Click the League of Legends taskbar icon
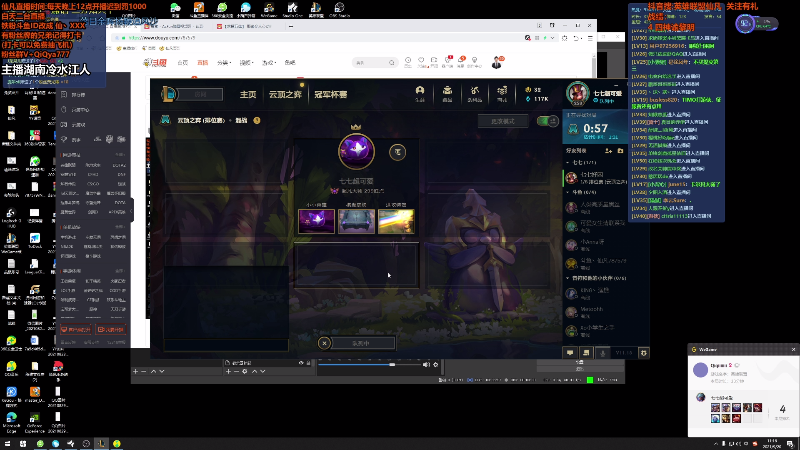 pos(101,443)
